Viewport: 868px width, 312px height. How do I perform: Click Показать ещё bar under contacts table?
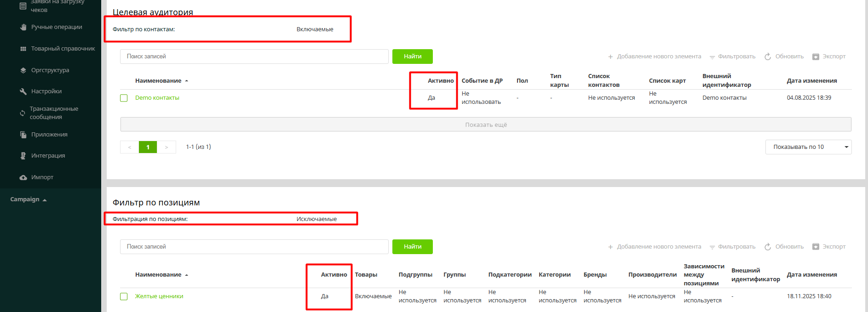[x=485, y=125]
